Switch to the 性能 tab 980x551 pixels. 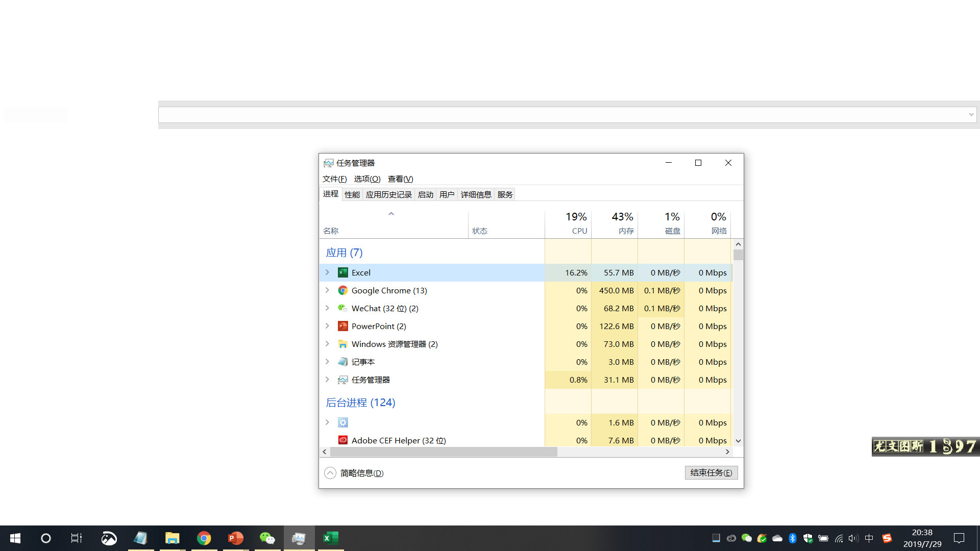point(352,194)
